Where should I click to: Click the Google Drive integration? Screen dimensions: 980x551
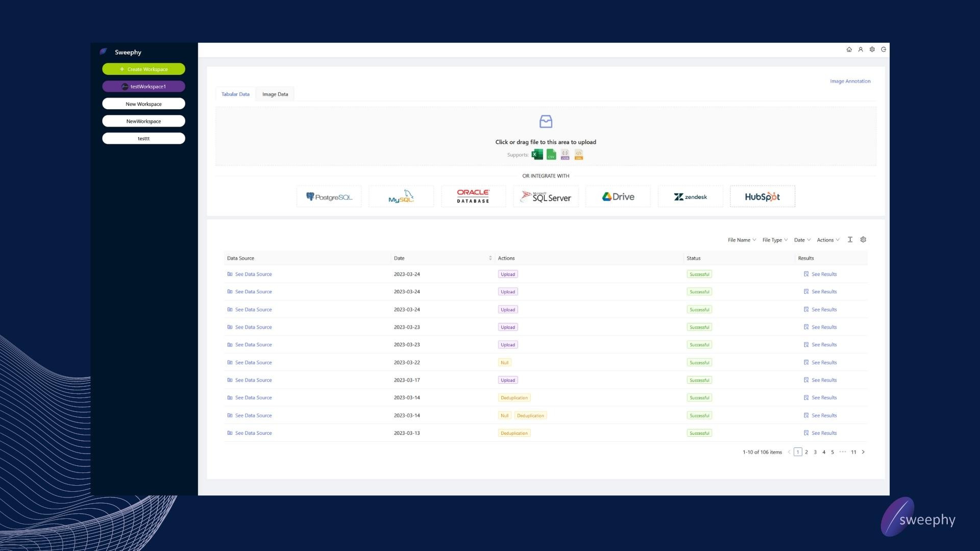[x=618, y=197]
